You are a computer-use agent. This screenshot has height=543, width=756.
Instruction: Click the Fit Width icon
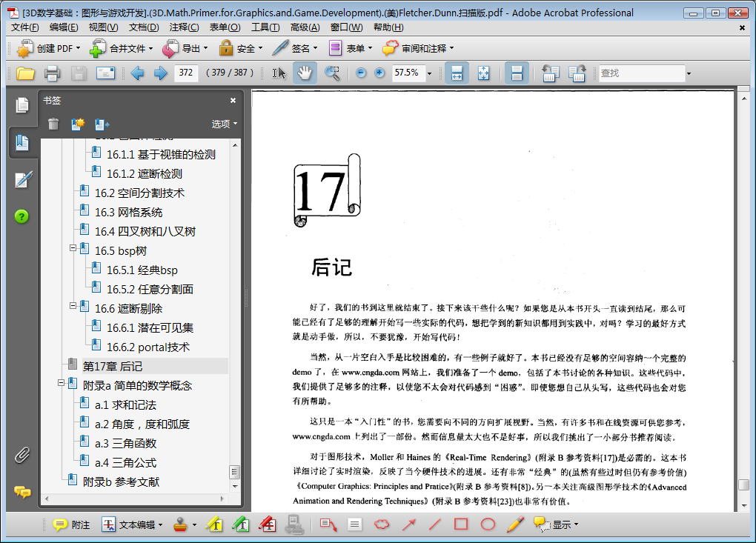pyautogui.click(x=457, y=73)
